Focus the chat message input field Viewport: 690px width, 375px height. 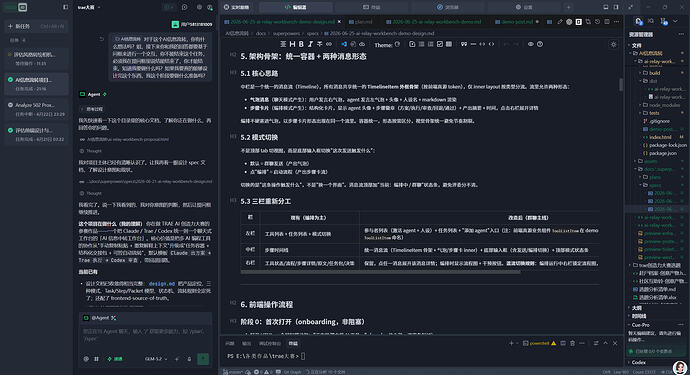(145, 336)
